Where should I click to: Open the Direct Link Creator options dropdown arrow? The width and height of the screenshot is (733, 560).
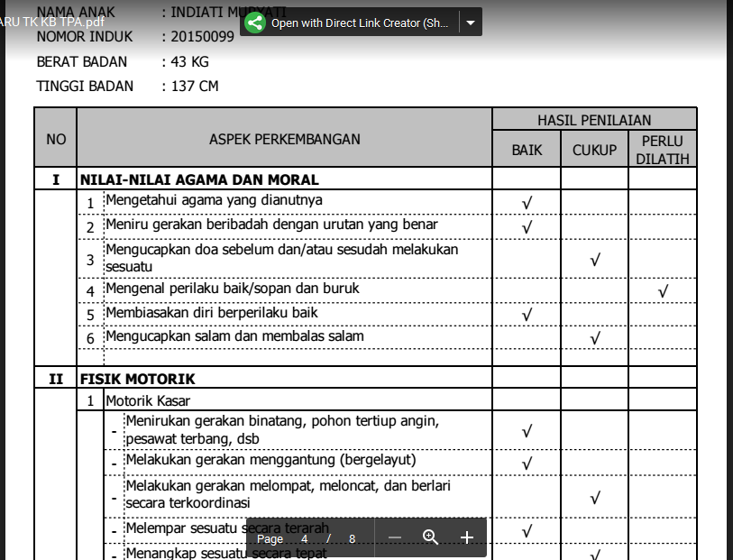(471, 23)
